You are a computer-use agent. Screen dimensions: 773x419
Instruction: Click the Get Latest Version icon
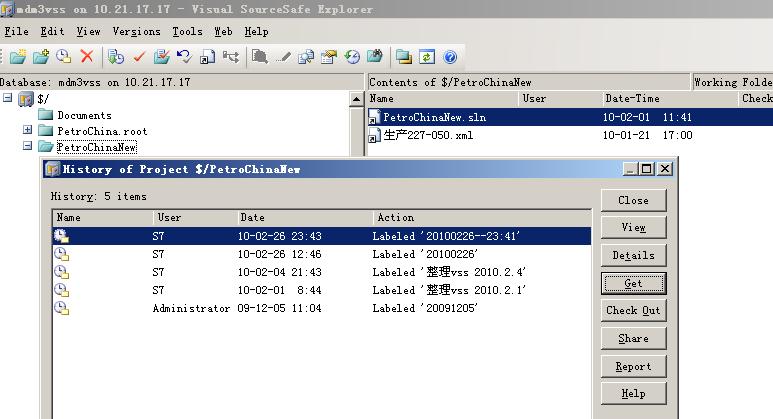coord(116,57)
